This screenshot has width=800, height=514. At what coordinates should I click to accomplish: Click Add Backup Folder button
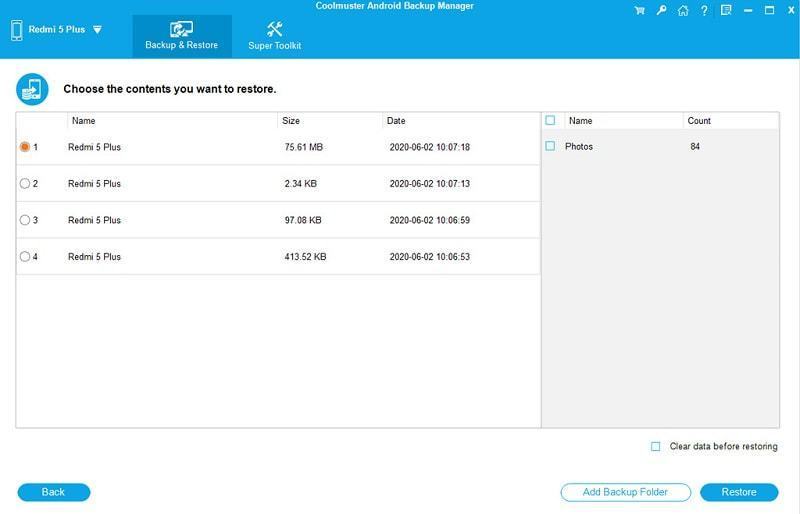(x=626, y=492)
